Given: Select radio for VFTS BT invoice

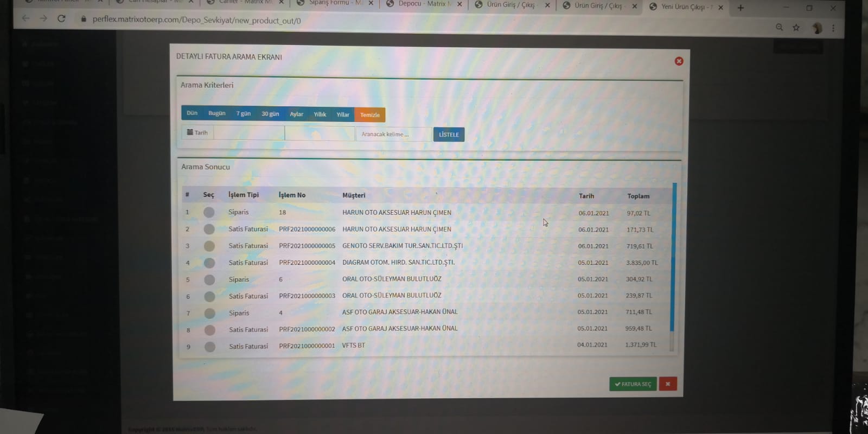Looking at the screenshot, I should point(209,347).
